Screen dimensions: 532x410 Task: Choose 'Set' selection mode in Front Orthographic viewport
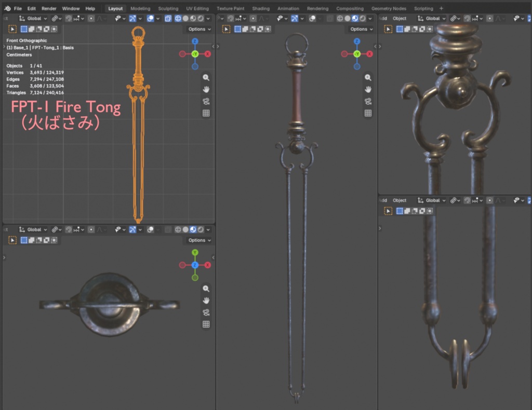click(x=24, y=29)
